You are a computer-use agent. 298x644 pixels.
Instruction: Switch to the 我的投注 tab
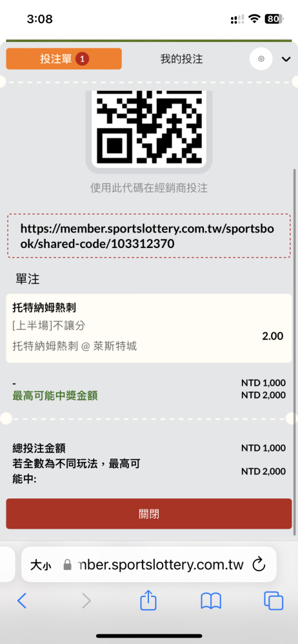[x=181, y=59]
